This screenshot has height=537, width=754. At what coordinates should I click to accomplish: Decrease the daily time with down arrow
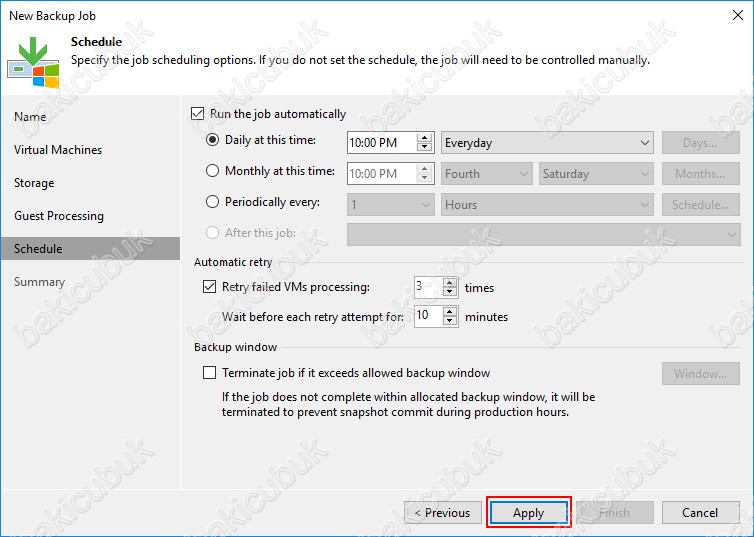[x=424, y=148]
